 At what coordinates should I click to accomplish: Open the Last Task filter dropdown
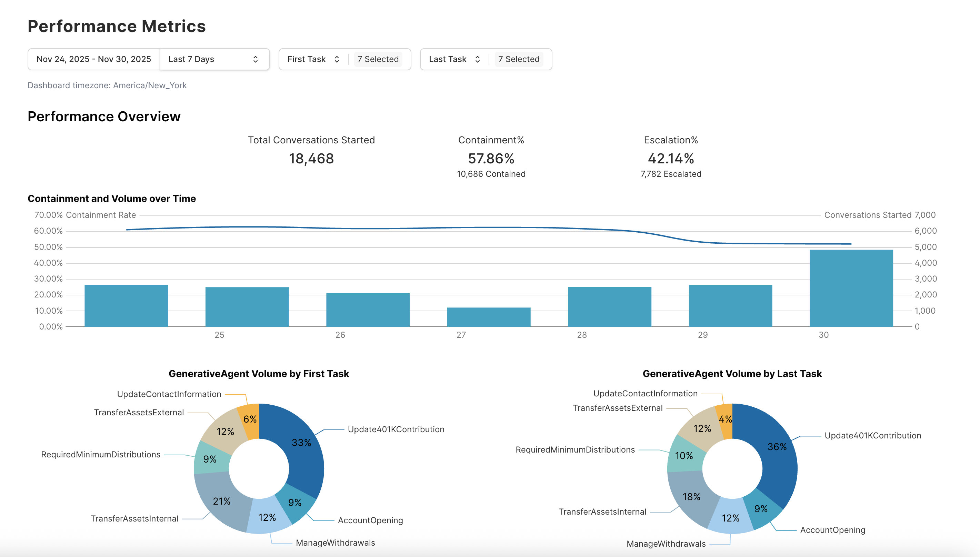point(454,59)
